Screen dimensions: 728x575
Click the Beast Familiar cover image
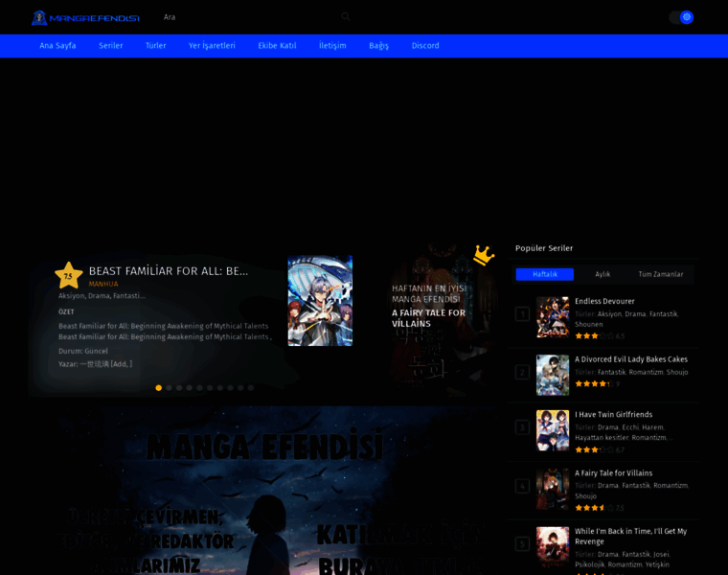tap(320, 301)
